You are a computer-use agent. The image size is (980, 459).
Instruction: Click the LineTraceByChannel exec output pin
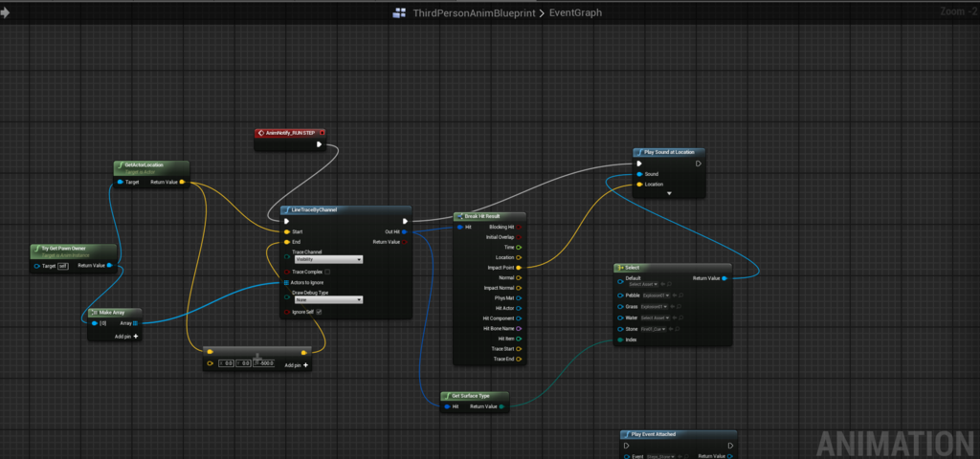405,221
